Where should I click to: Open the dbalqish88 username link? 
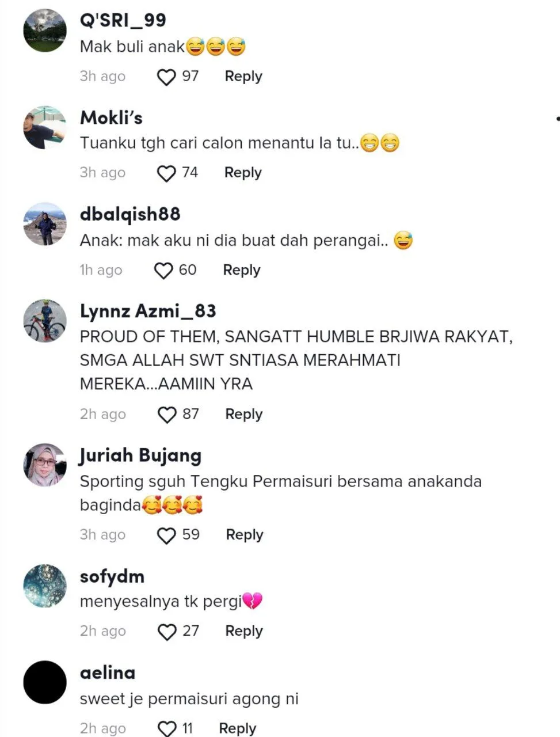click(x=130, y=214)
